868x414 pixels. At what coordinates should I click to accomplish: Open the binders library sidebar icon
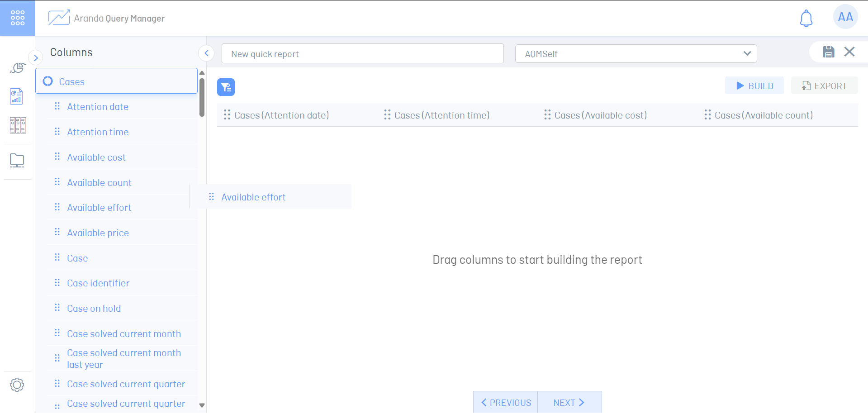coord(17,125)
